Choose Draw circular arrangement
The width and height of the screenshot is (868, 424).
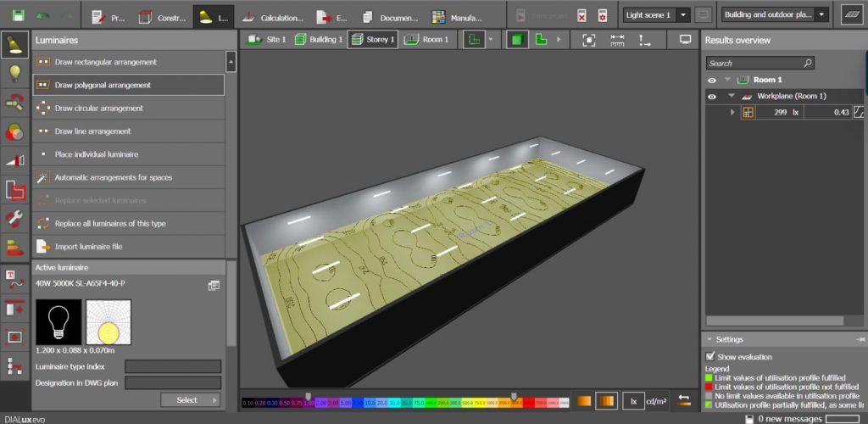pyautogui.click(x=129, y=108)
